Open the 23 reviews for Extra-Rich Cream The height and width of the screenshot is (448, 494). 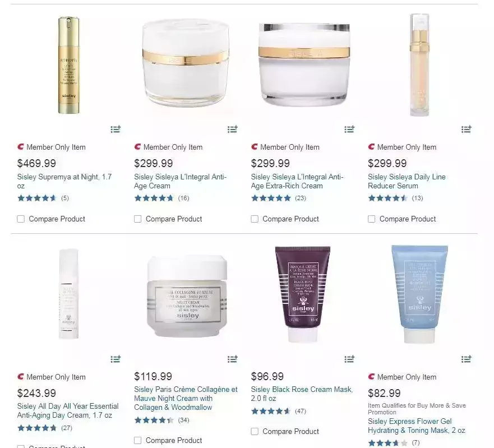(x=301, y=198)
